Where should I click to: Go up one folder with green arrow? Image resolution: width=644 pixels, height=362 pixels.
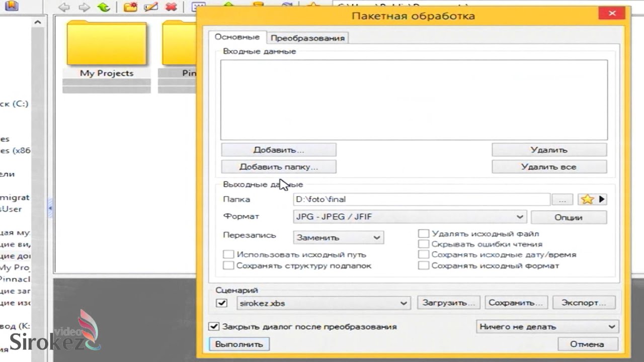104,7
